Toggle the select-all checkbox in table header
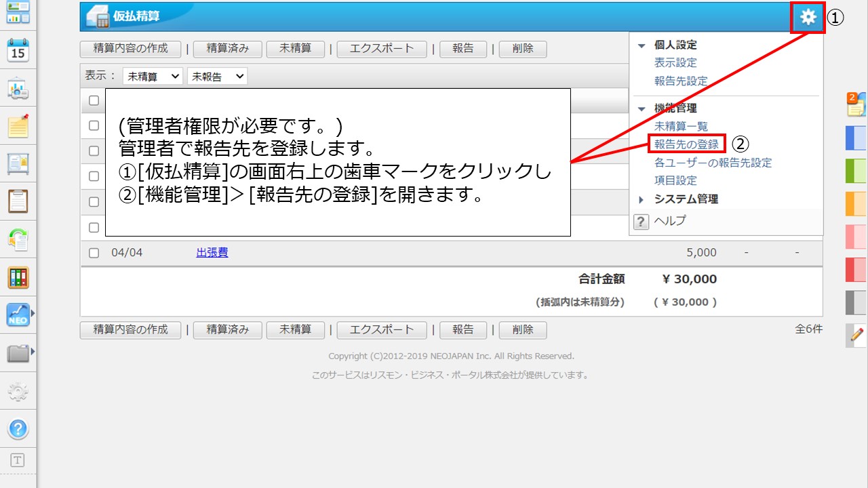Screen dimensions: 868x488 click(94, 100)
